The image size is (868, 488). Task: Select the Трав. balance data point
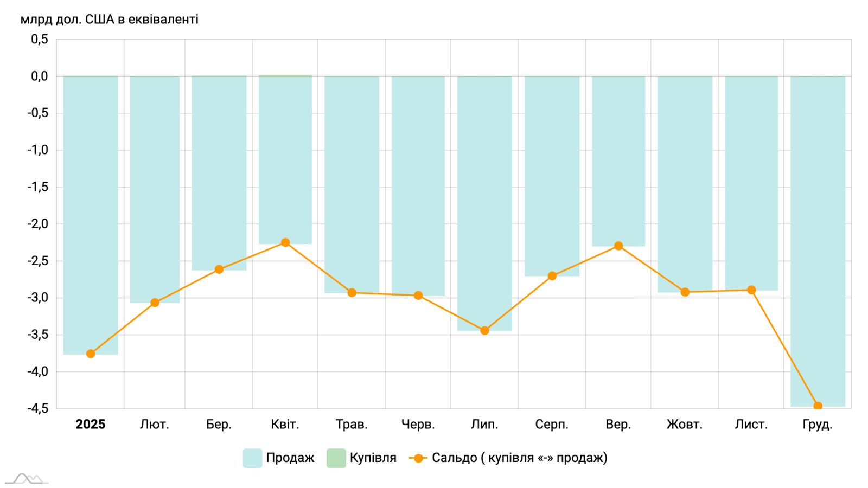(x=352, y=293)
